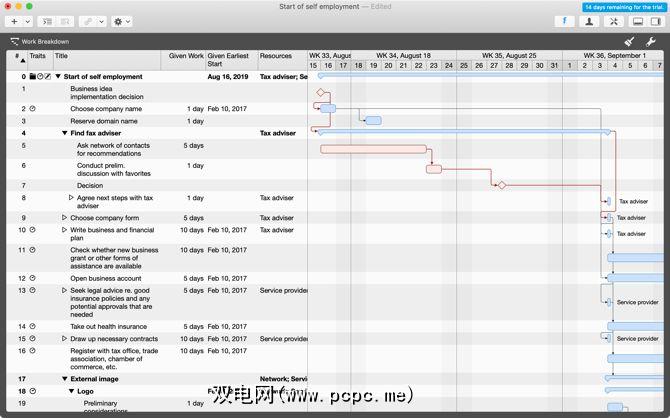This screenshot has height=418, width=670.
Task: Open dropdown arrow beside link icon
Action: [101, 21]
